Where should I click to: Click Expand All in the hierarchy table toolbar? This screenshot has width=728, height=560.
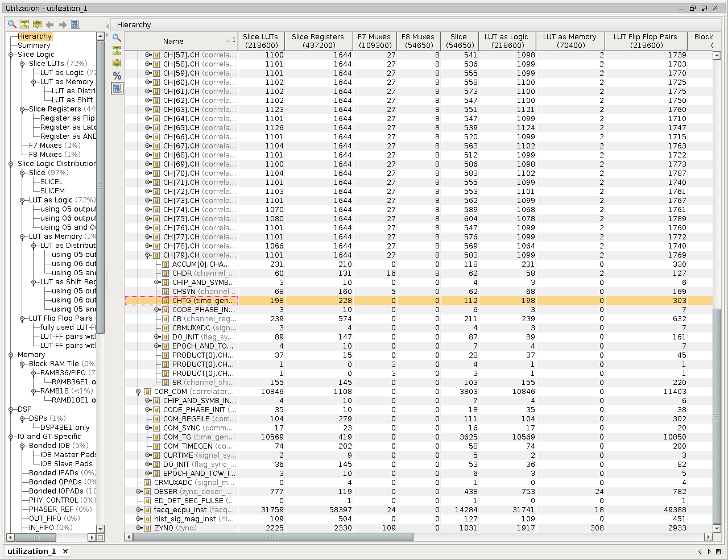(117, 63)
